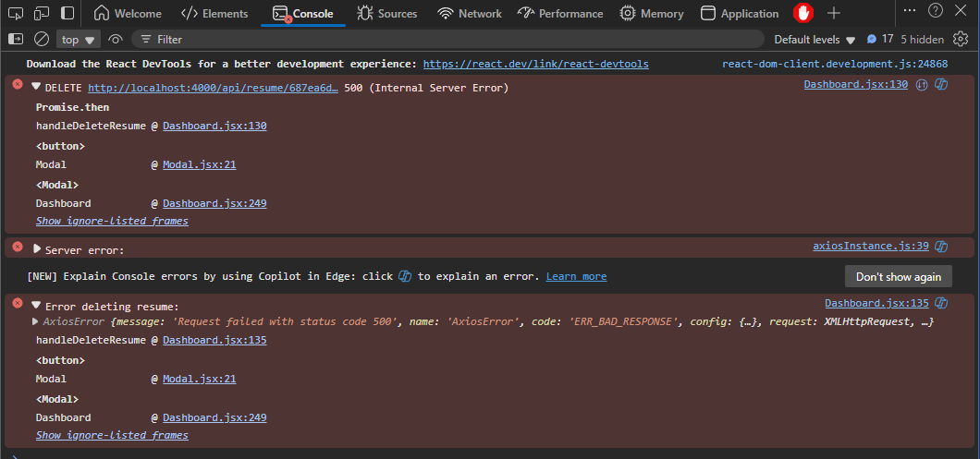Image resolution: width=980 pixels, height=459 pixels.
Task: Open Dashboard.jsx:130 in handleDeleteResume stack frame
Action: (x=214, y=126)
